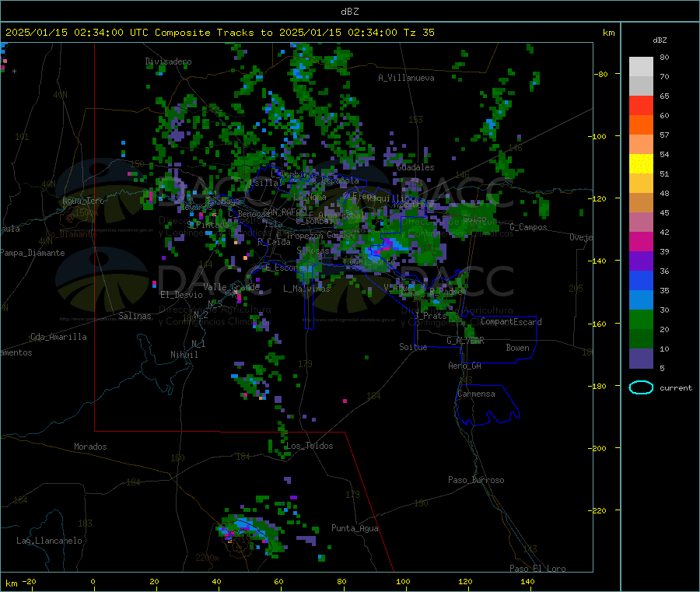700x592 pixels.
Task: Click the Paso_El_Loro map label
Action: pos(537,569)
